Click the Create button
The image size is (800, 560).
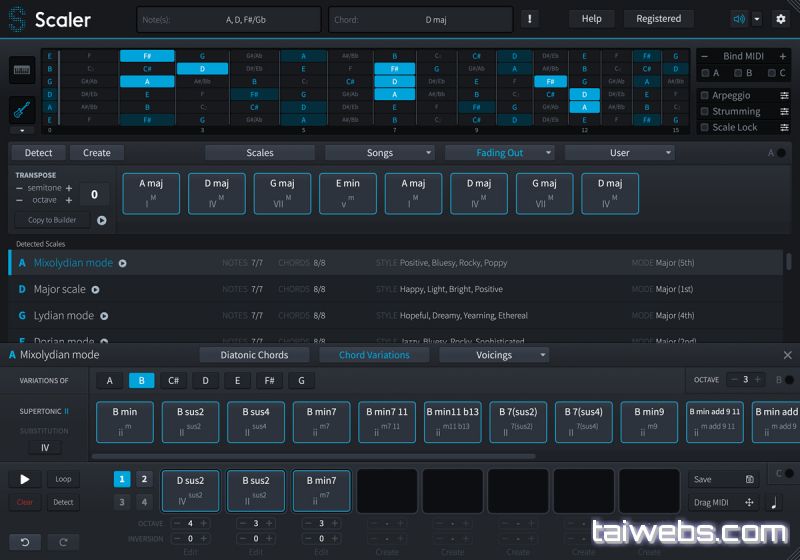[x=96, y=152]
